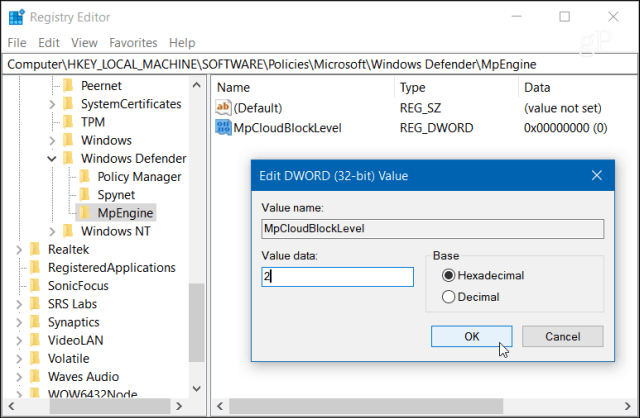
Task: Click the 0x00000000 (0) data cell
Action: pos(565,128)
